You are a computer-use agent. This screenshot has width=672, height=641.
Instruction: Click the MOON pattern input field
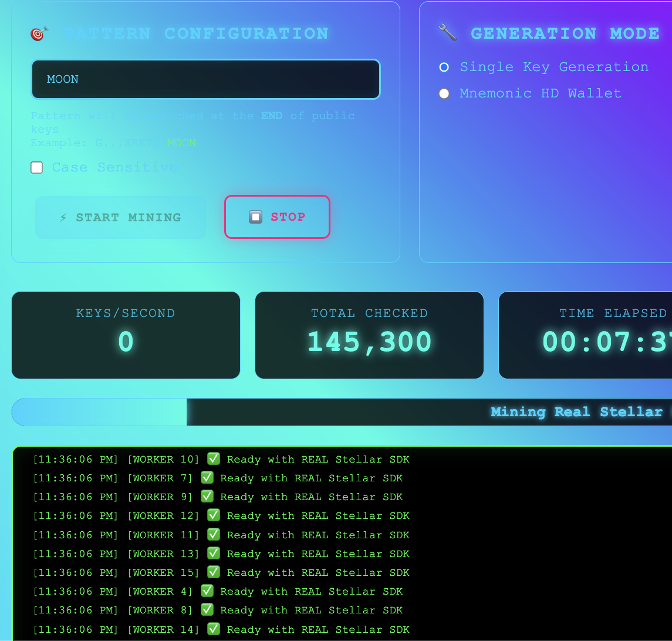(205, 79)
